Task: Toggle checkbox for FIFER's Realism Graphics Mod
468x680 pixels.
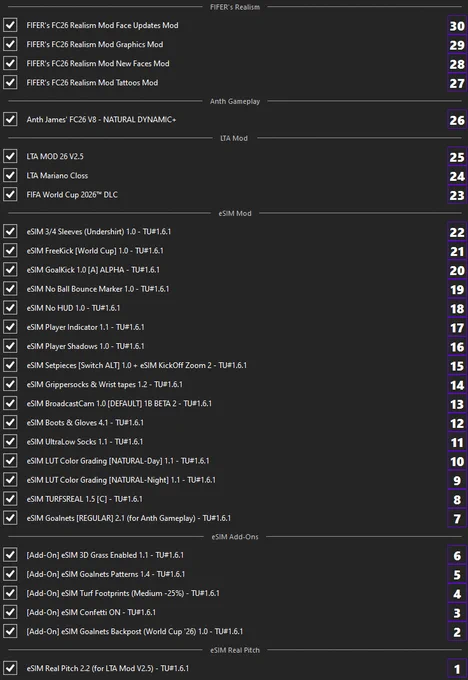Action: point(10,44)
